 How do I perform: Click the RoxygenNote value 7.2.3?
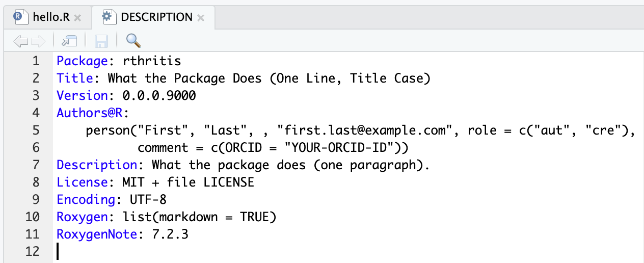pos(170,234)
